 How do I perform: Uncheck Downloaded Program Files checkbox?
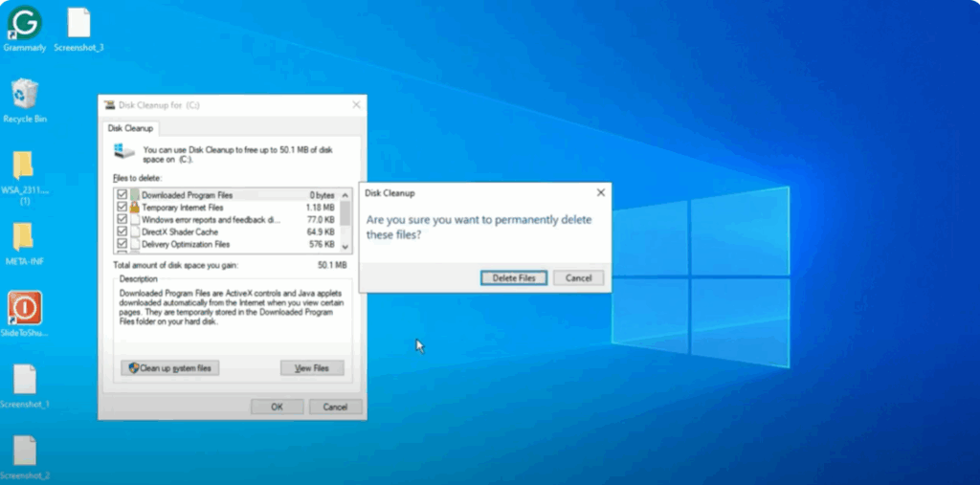click(122, 195)
